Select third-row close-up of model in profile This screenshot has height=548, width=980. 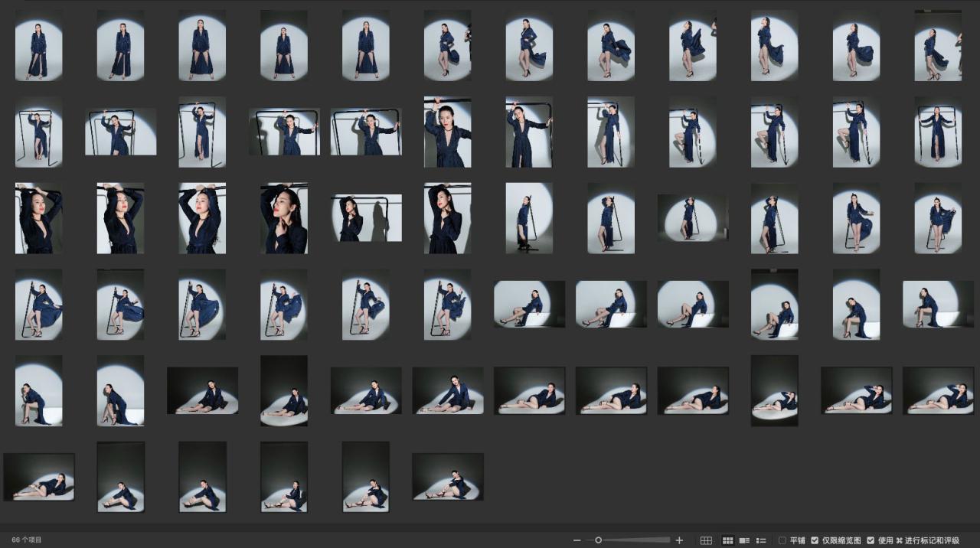(284, 218)
